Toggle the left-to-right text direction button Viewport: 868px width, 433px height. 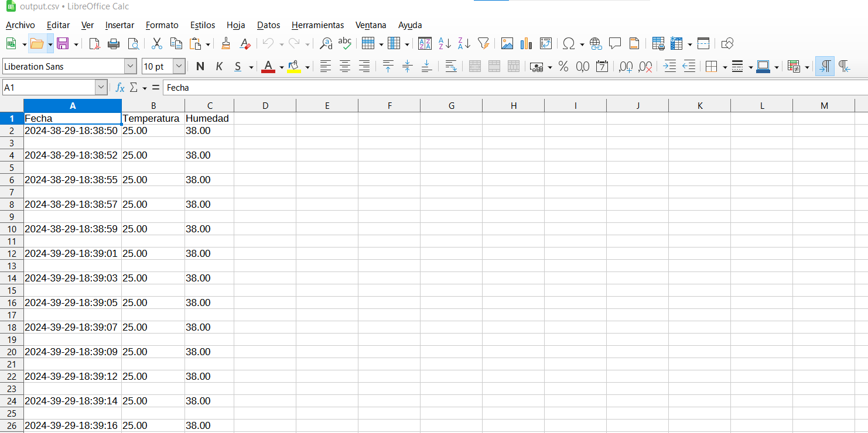[x=825, y=67]
